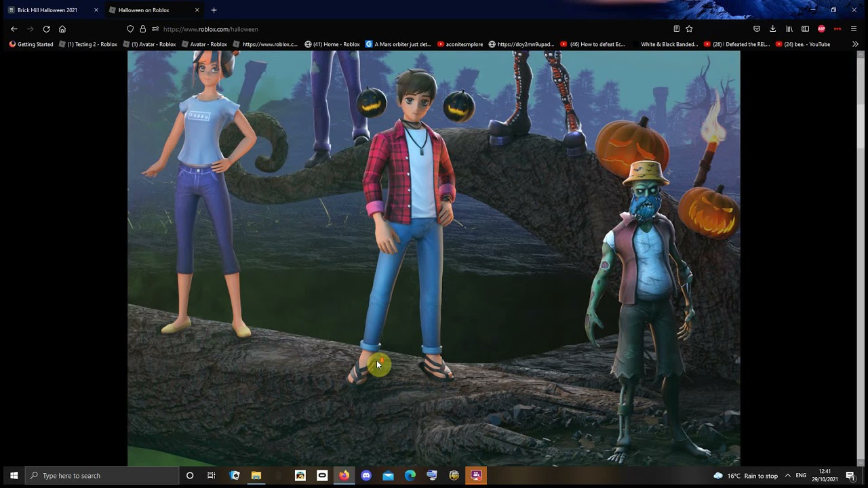Close the Brick Hill Halloween 2021 tab
This screenshot has height=488, width=868.
(96, 10)
